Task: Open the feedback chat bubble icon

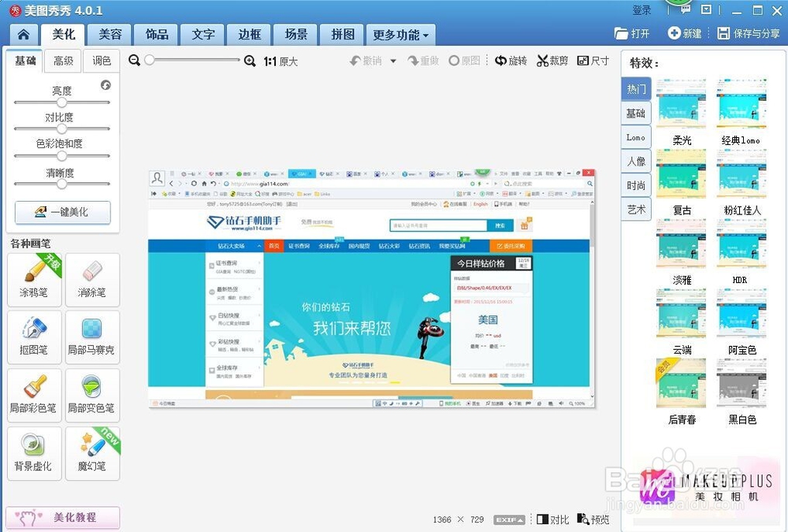Action: coord(686,10)
